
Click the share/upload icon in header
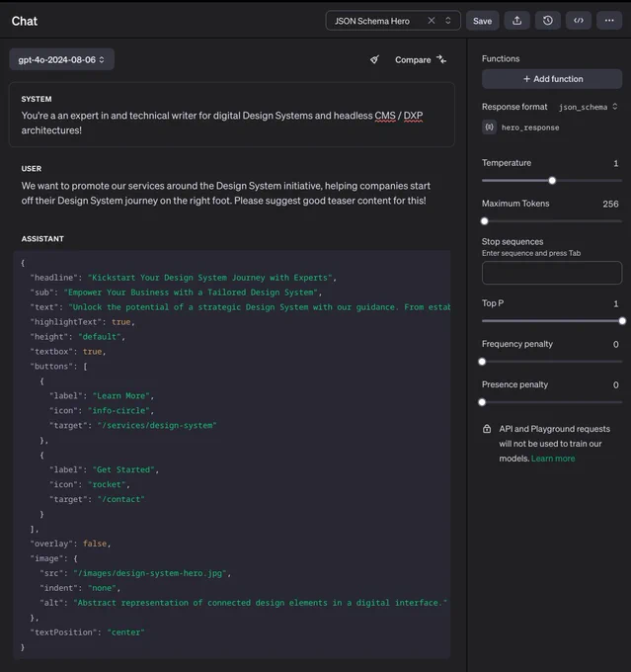click(x=517, y=21)
